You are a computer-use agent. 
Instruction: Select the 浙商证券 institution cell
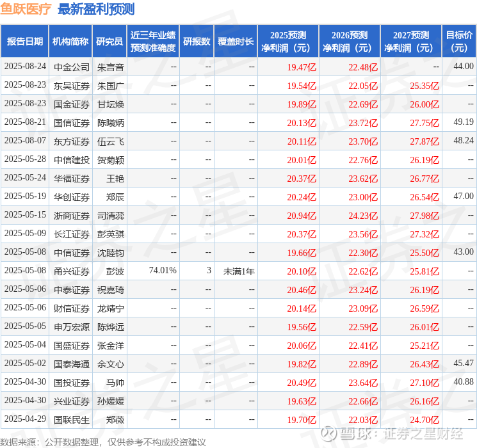(x=72, y=216)
